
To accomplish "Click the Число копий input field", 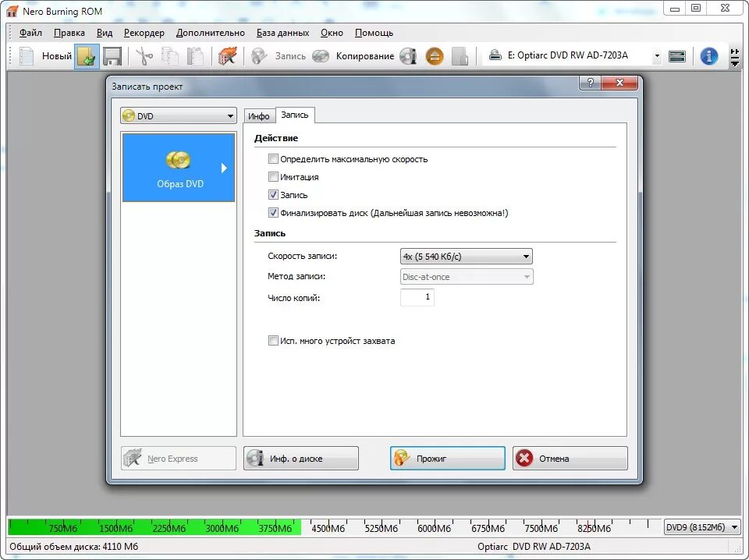I will tap(417, 297).
